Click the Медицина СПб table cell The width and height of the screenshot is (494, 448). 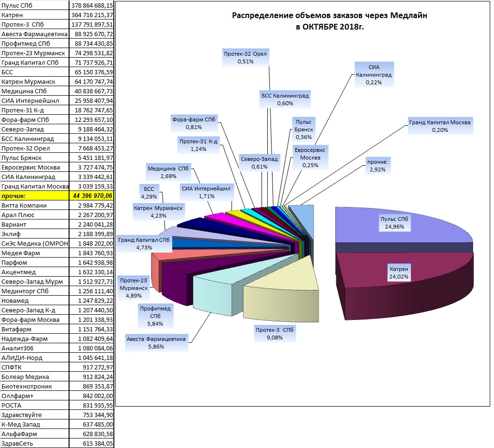point(34,91)
